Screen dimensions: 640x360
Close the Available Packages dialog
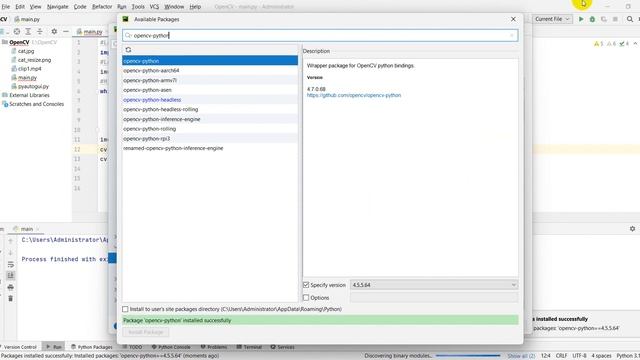tap(513, 19)
